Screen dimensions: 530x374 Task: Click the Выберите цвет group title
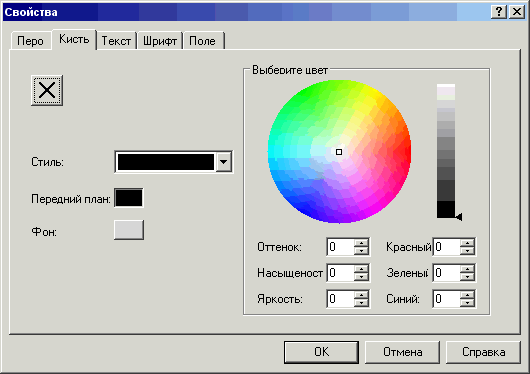290,70
